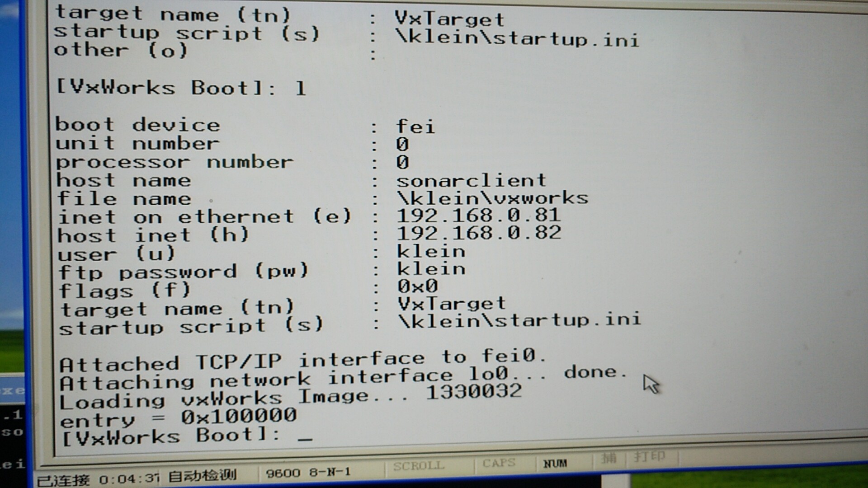The image size is (868, 488).
Task: Click the NUM indicator in the status bar
Action: coord(555,464)
